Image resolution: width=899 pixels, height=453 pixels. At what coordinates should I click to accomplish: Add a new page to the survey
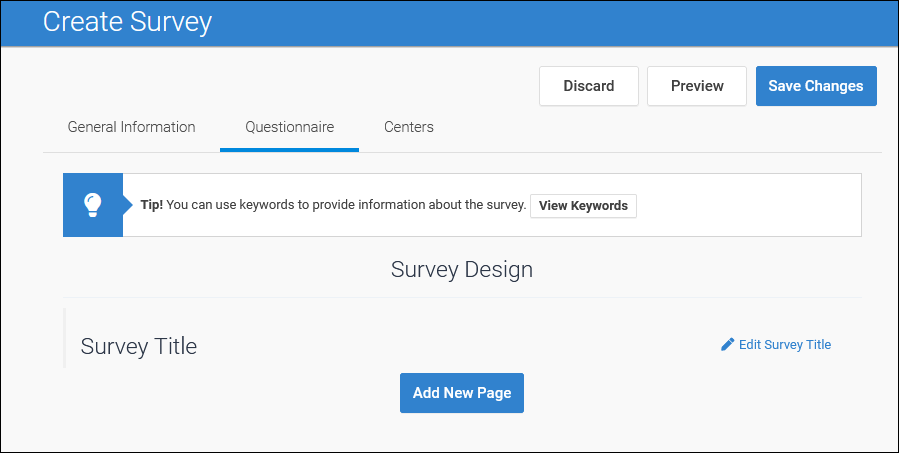(x=462, y=393)
